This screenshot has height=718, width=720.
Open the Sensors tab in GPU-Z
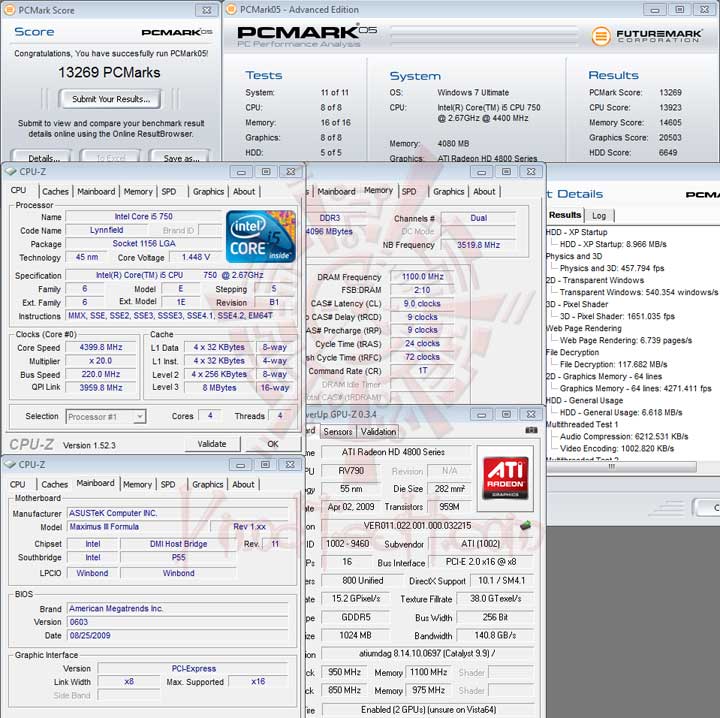click(x=338, y=432)
